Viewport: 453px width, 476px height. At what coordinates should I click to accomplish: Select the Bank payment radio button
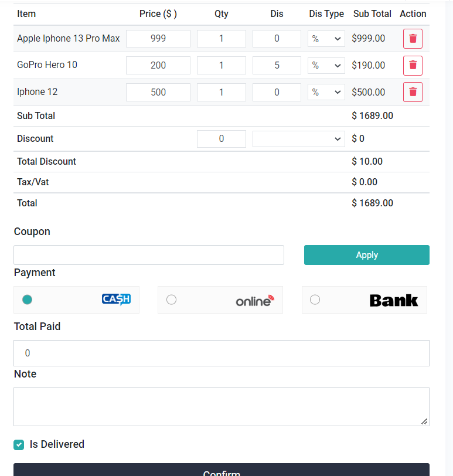315,300
